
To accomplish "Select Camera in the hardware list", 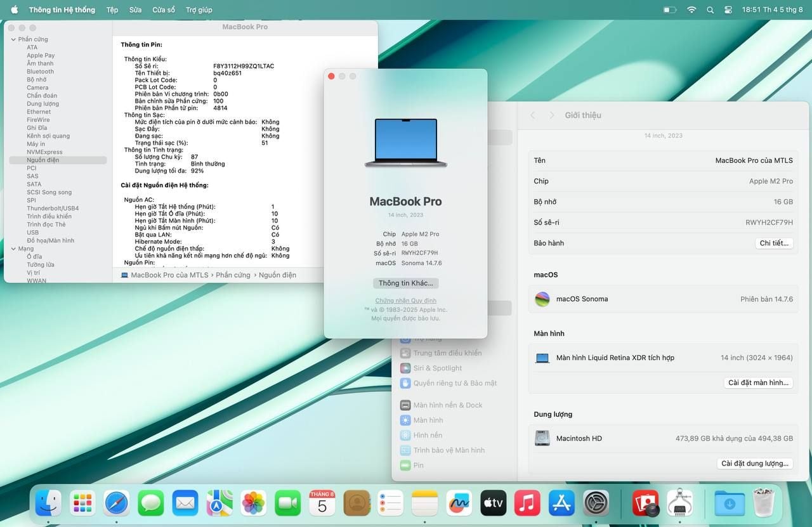I will [x=37, y=88].
